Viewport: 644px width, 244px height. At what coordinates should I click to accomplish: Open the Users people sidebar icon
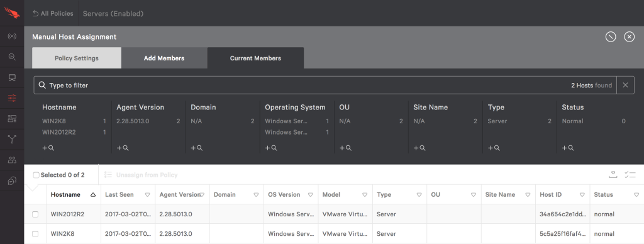point(12,160)
